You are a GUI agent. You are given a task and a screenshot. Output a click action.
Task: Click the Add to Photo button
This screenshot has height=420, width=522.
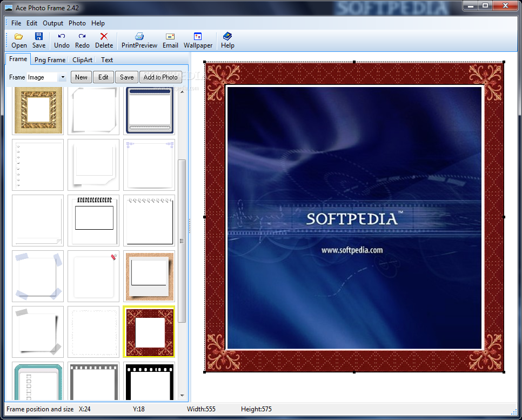click(x=160, y=77)
